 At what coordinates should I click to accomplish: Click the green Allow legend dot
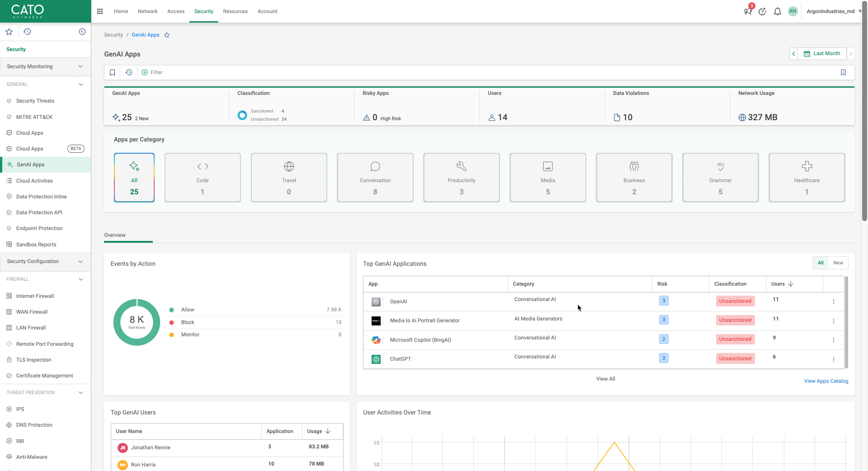pyautogui.click(x=172, y=310)
